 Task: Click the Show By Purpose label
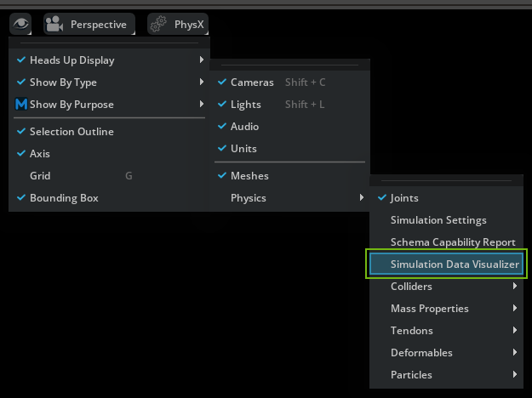(72, 105)
